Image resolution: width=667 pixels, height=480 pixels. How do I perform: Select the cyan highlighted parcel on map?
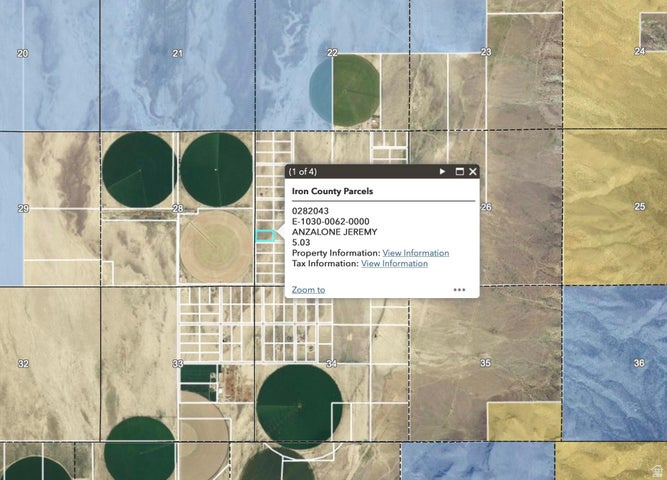266,236
